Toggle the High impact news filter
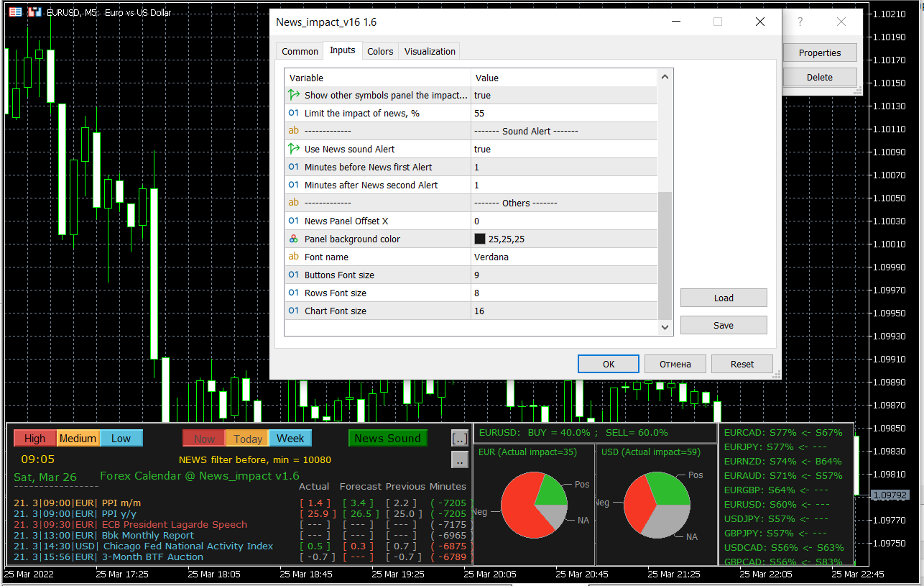 point(34,439)
